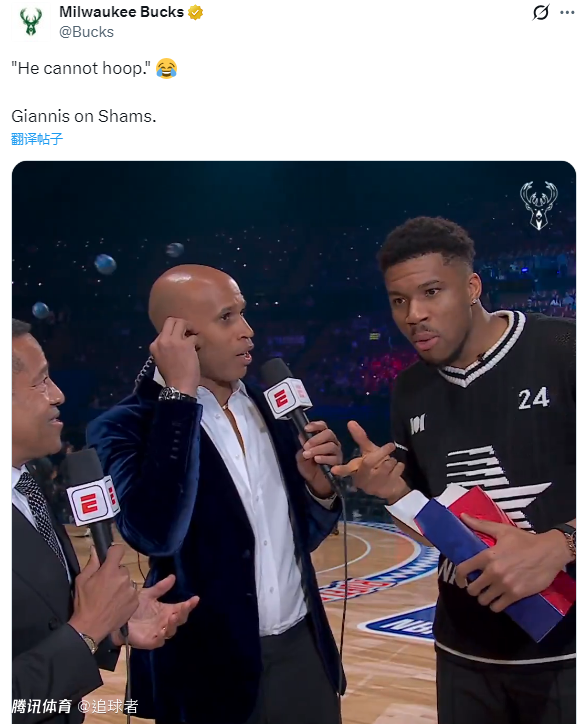
Task: Click the "Giannis on Shams." text line
Action: (x=84, y=116)
